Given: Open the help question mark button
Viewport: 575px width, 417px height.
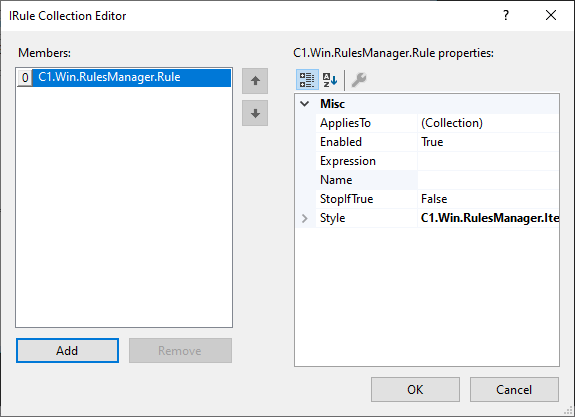Looking at the screenshot, I should (506, 15).
